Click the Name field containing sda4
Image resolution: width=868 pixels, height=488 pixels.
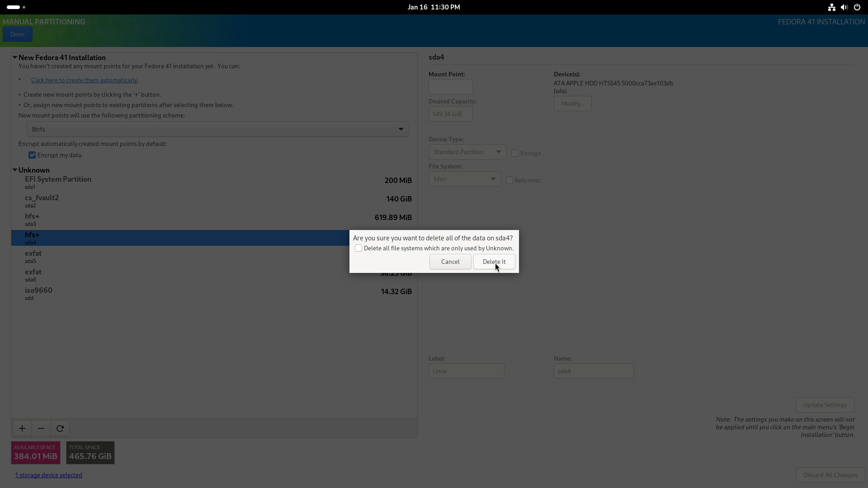(594, 371)
